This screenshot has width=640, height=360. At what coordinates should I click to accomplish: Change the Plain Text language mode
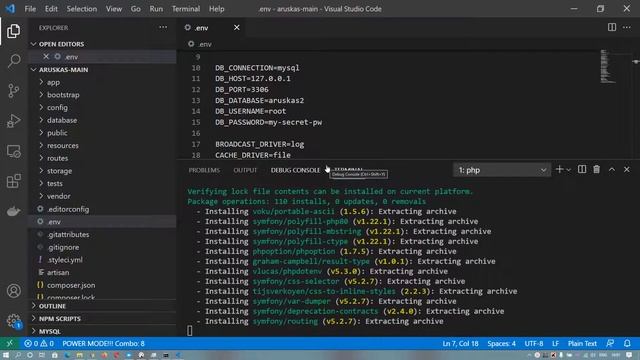click(x=582, y=343)
